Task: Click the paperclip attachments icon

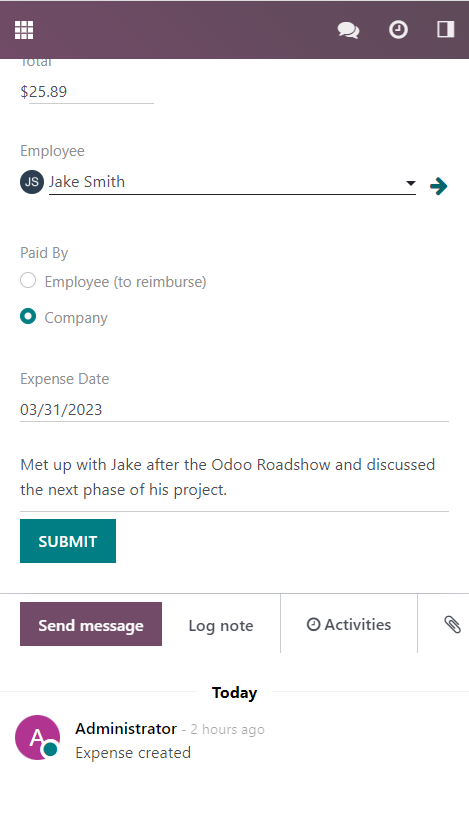Action: (452, 624)
